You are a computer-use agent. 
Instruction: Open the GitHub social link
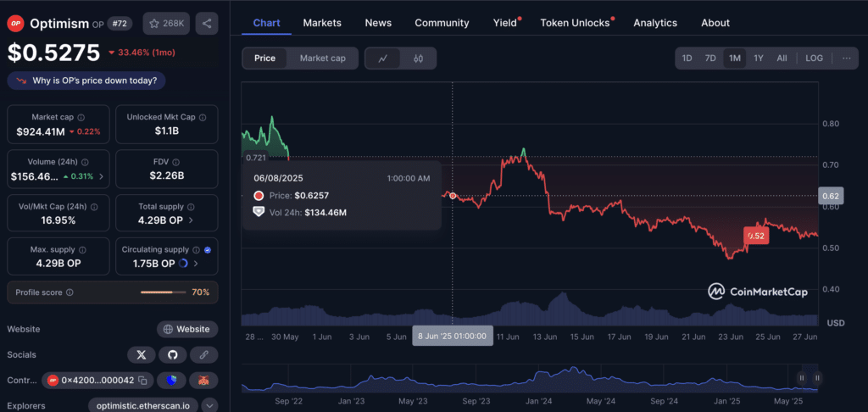173,354
